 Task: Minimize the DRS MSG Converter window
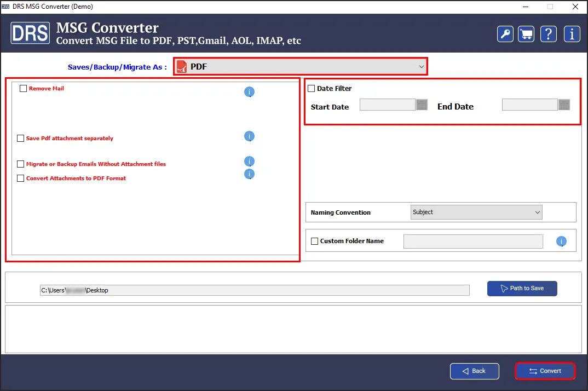[526, 7]
